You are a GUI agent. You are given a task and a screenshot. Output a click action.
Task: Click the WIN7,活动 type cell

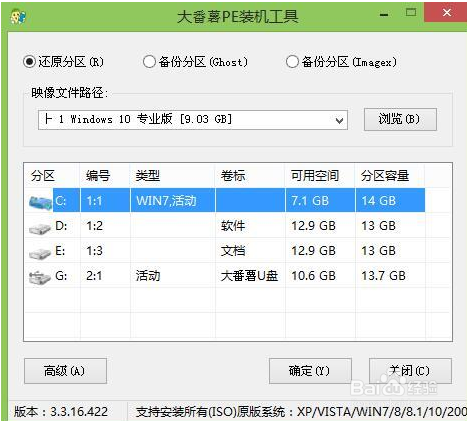(x=166, y=201)
